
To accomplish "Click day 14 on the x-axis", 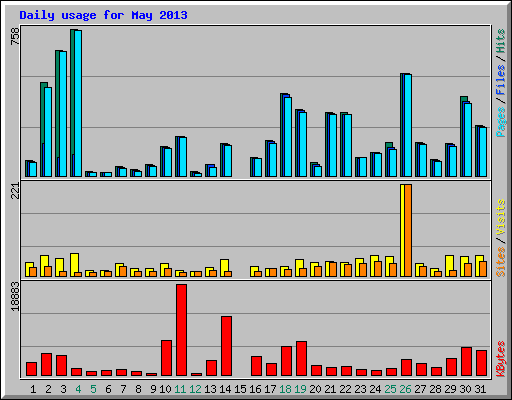I will [225, 389].
